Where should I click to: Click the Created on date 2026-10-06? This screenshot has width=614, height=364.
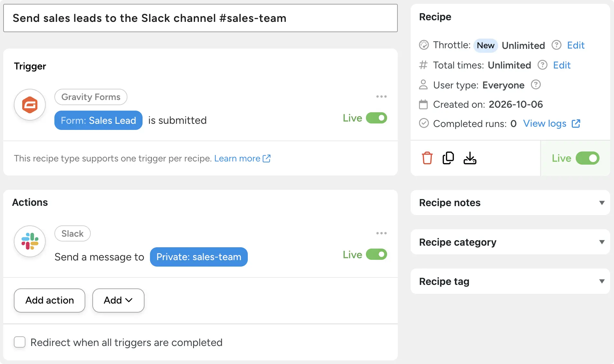[516, 105]
